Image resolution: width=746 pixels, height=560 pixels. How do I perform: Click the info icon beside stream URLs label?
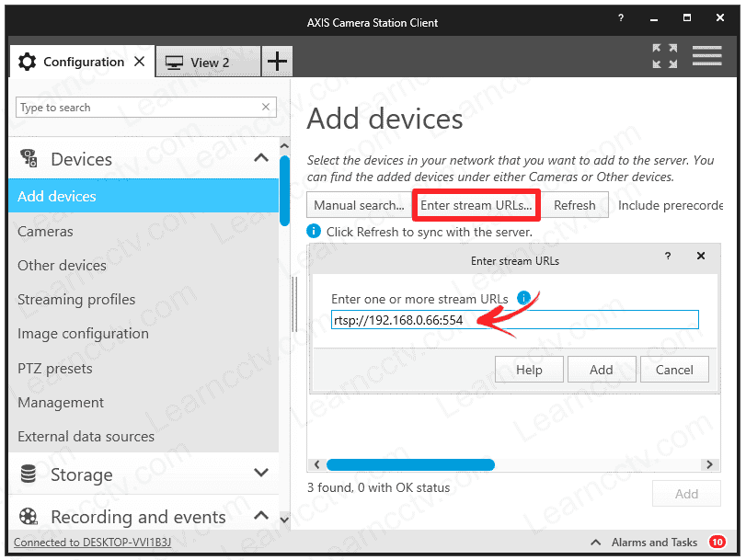[x=524, y=298]
